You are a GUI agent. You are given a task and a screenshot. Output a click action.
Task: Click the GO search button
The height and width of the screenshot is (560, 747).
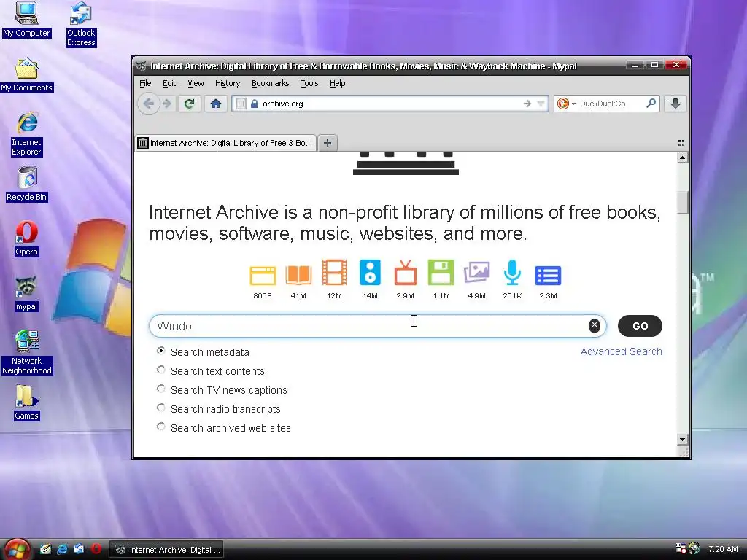click(x=640, y=326)
